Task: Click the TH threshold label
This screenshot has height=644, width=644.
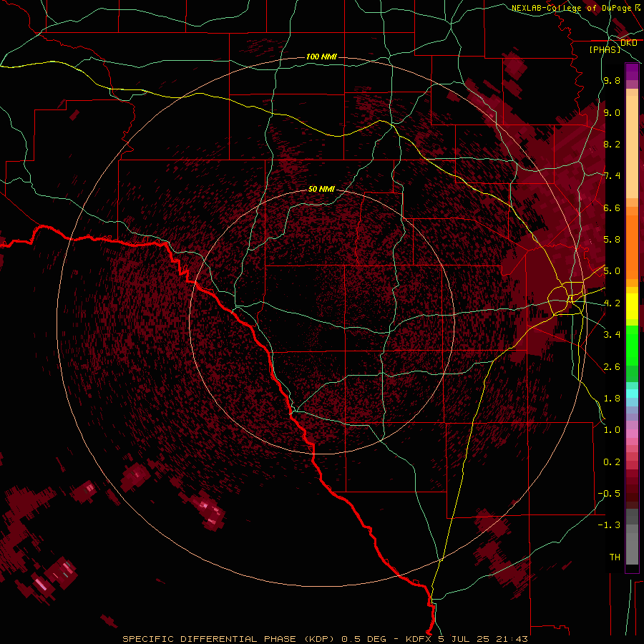Action: 615,557
